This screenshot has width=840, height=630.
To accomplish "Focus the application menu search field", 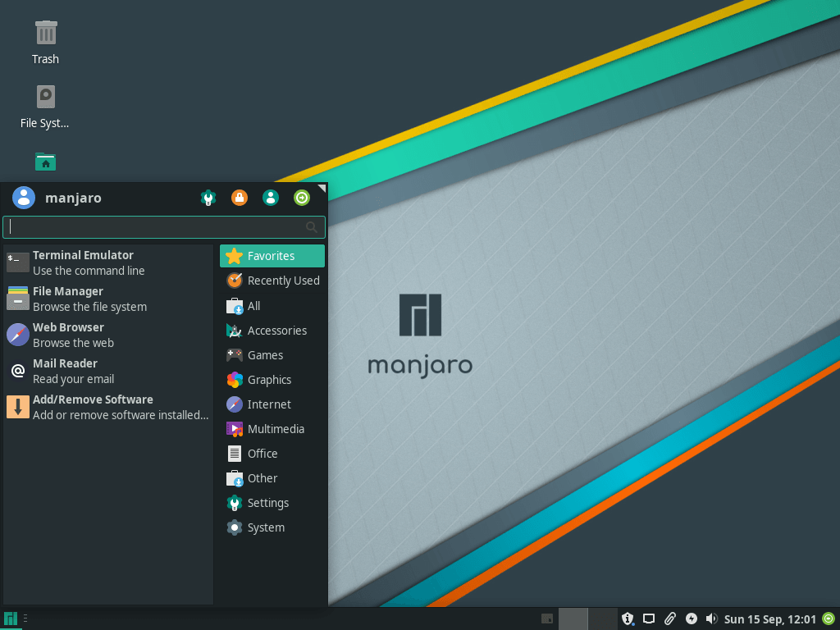I will (164, 227).
